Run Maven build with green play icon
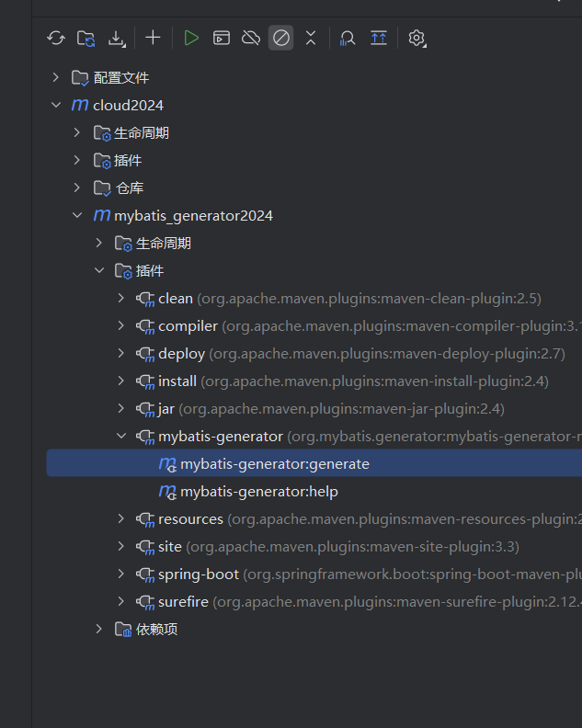Viewport: 582px width, 728px height. point(191,38)
